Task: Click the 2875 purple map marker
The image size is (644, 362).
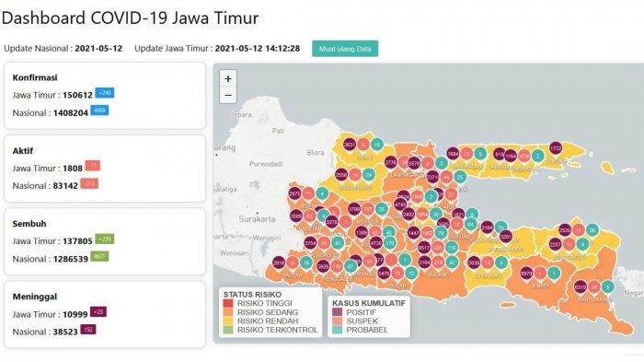Action: click(x=294, y=193)
